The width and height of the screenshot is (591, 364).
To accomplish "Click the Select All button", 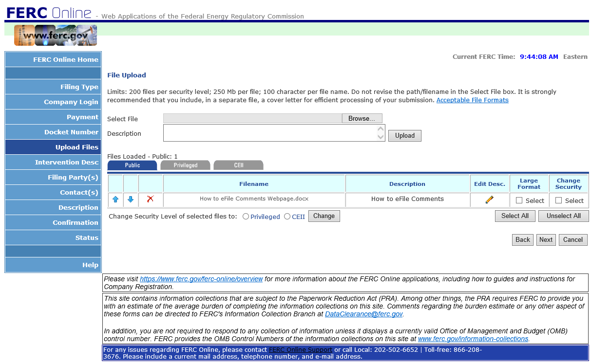I will (x=515, y=216).
